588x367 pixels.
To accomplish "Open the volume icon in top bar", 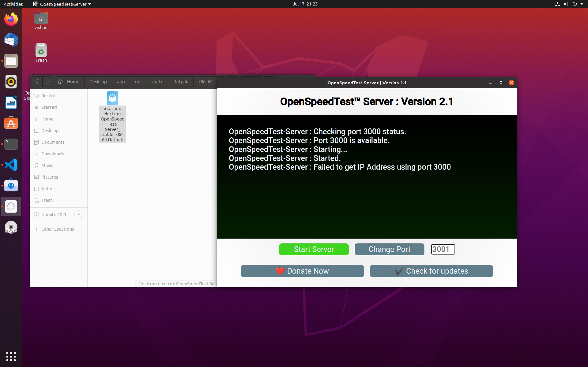I will [x=566, y=4].
